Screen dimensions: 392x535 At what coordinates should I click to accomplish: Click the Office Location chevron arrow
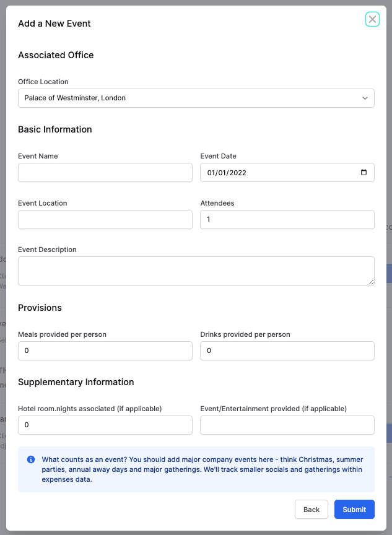[365, 98]
